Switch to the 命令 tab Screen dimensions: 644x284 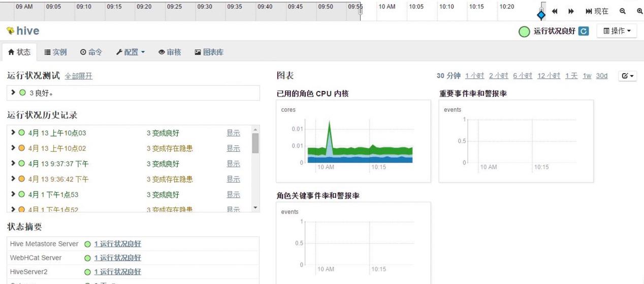[x=91, y=52]
